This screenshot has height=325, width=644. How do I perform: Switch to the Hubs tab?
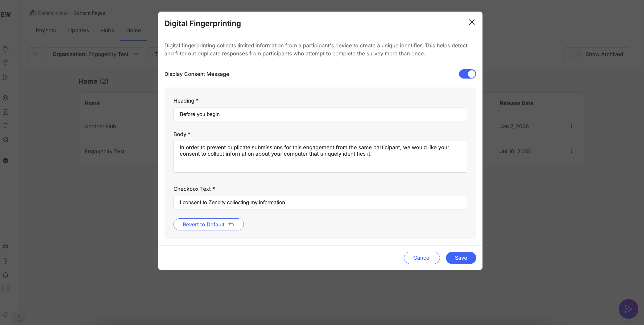click(x=107, y=30)
